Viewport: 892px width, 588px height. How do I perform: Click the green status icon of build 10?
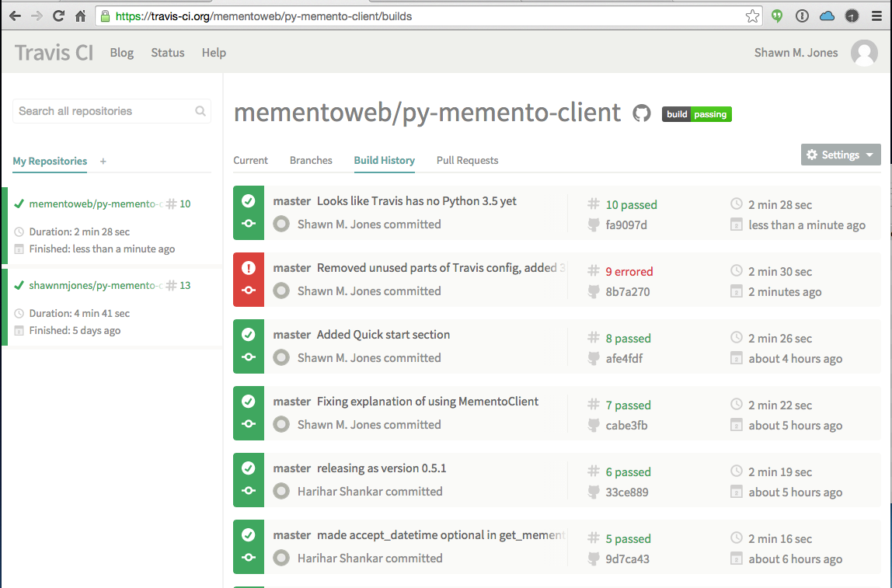pyautogui.click(x=249, y=201)
